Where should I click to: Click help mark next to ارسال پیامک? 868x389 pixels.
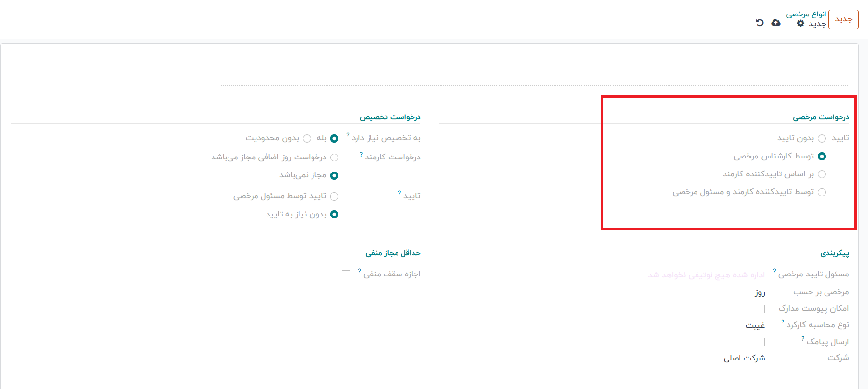[803, 339]
